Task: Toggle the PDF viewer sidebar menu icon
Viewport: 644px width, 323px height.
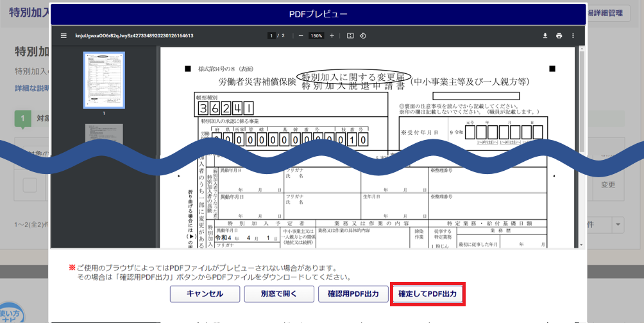Action: (64, 36)
